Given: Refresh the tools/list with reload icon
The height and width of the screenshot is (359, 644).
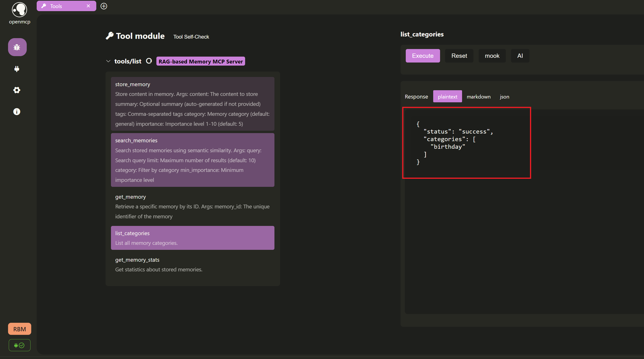Looking at the screenshot, I should tap(149, 61).
